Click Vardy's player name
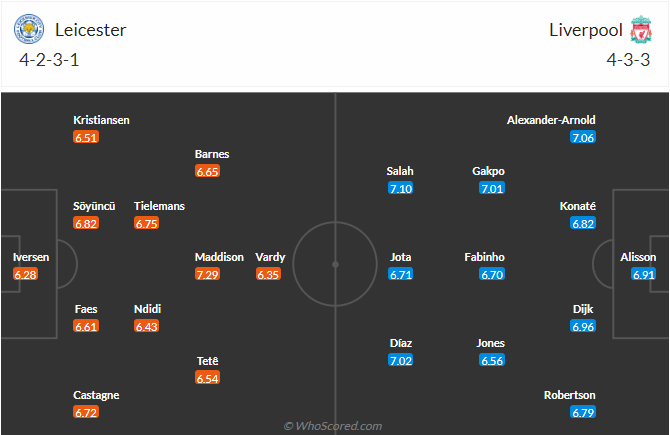This screenshot has height=435, width=670. tap(270, 257)
